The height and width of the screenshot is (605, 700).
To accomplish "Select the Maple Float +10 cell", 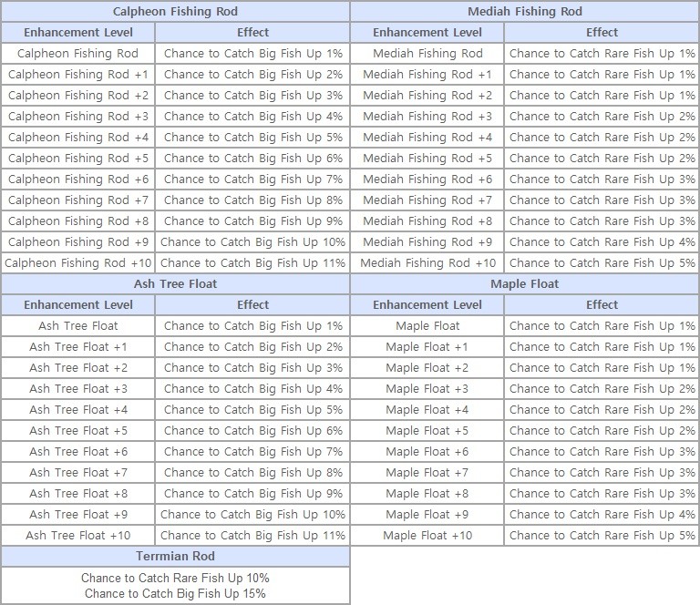I will pos(427,536).
